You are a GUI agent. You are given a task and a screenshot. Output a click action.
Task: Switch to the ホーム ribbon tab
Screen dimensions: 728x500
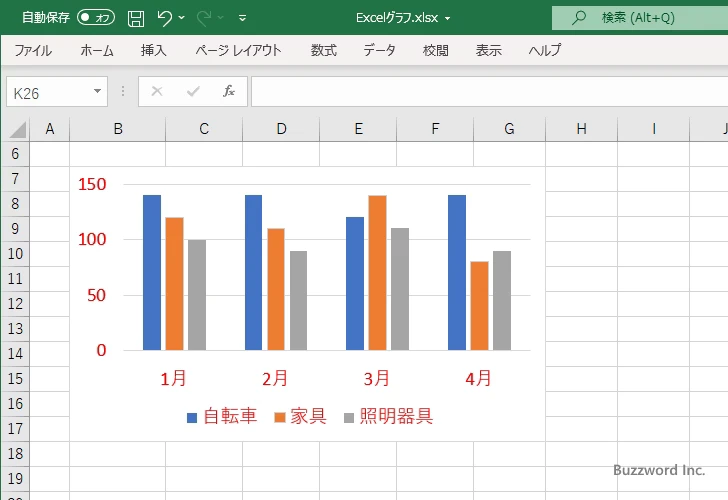(97, 50)
